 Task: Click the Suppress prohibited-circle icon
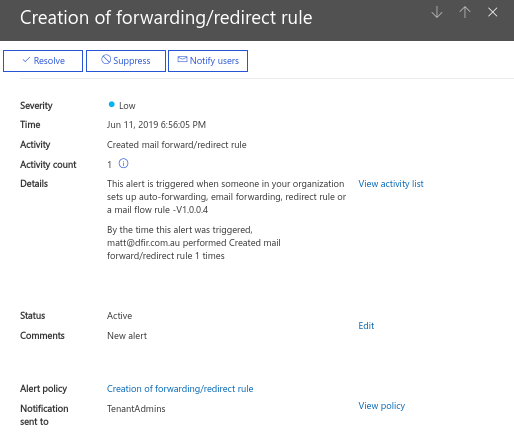[x=106, y=60]
